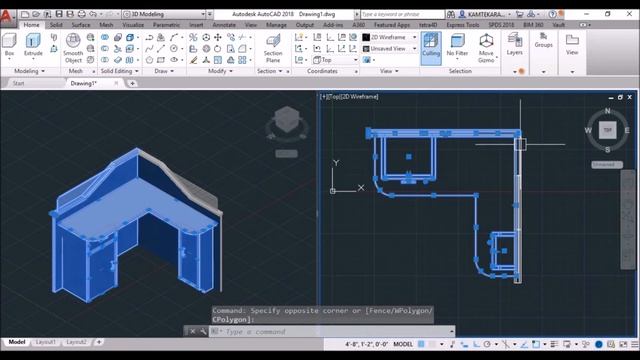Toggle snap mode in status bar
This screenshot has height=360, width=640.
coord(432,344)
